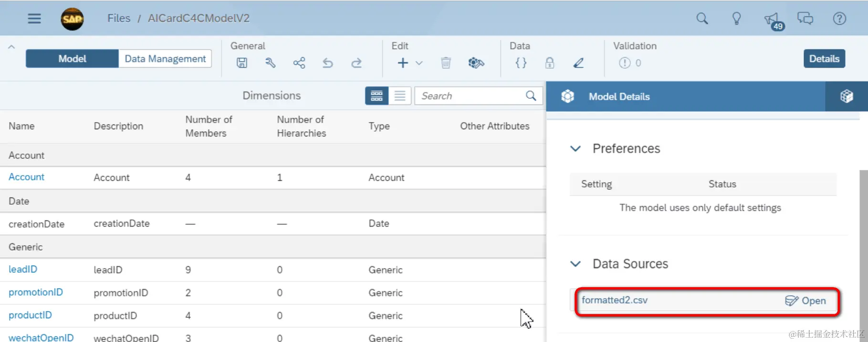Open model preferences wrench icon
The image size is (868, 342).
coord(271,63)
